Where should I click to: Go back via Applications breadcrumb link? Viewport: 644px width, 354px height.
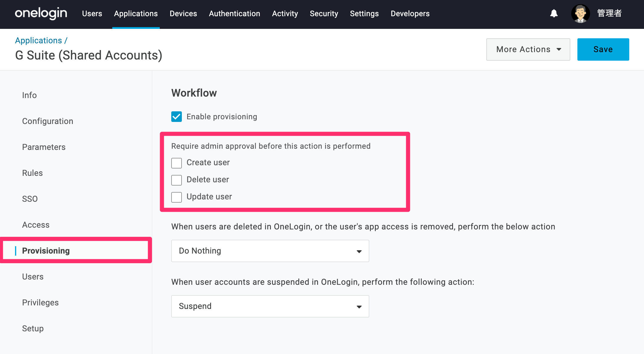tap(39, 40)
